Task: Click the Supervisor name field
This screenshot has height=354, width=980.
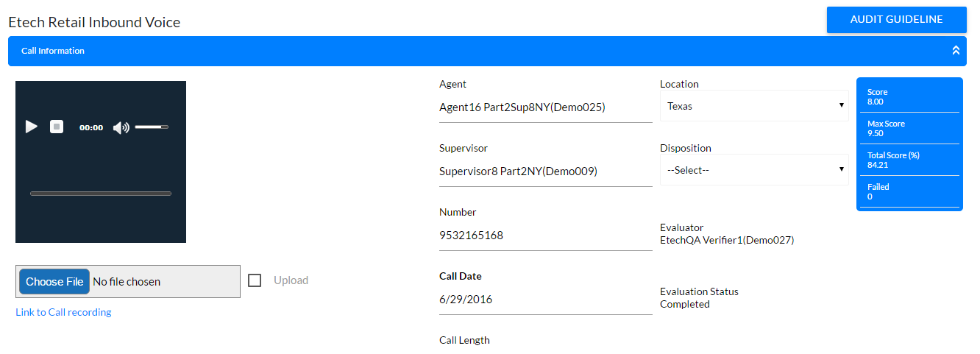Action: (545, 171)
